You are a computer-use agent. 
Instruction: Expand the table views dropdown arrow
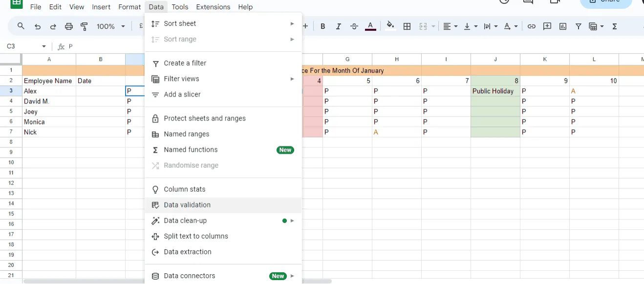click(602, 26)
